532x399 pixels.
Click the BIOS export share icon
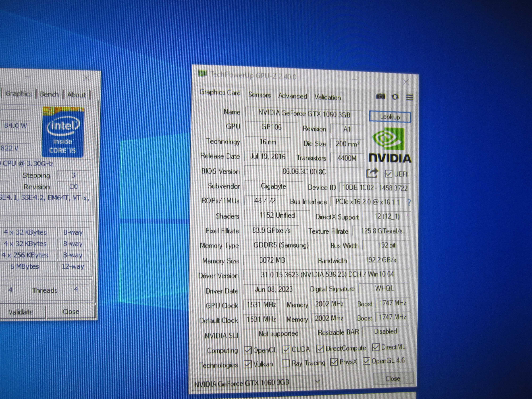[x=372, y=173]
